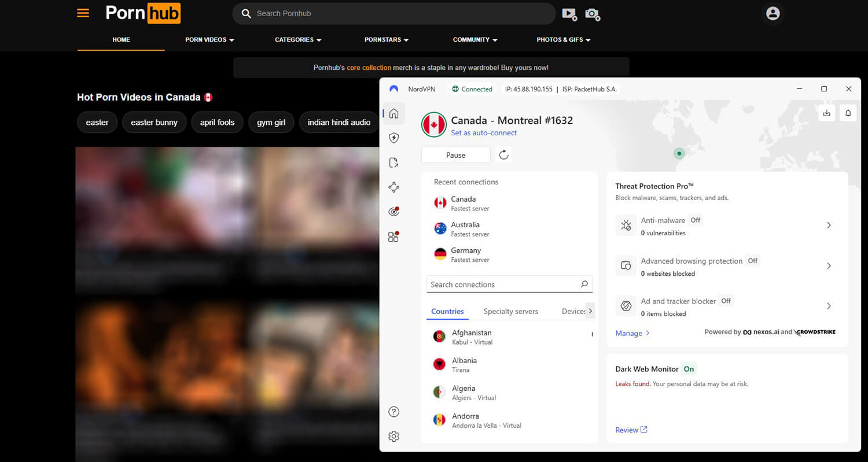Click the magnifier icon in website search bar

tap(246, 13)
